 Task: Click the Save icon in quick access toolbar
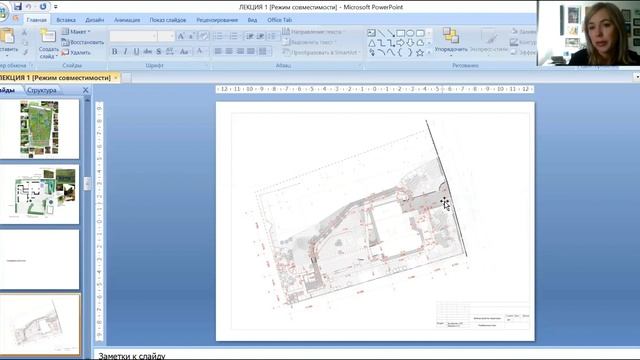click(18, 7)
